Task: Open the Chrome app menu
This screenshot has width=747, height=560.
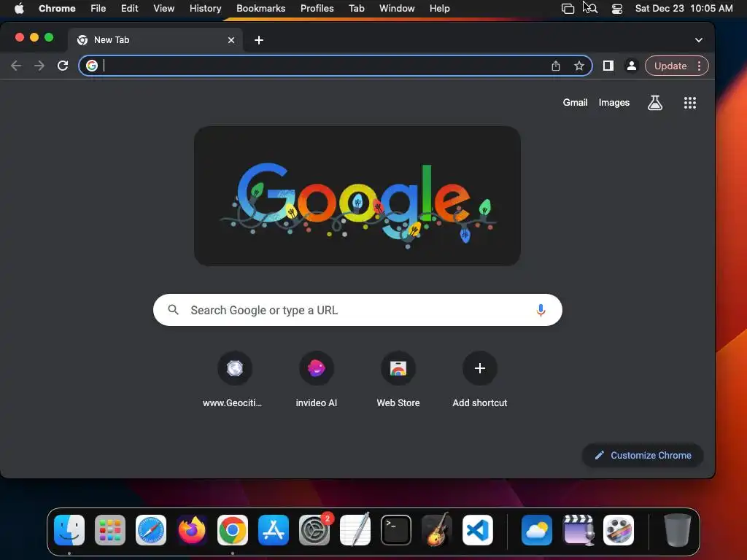Action: click(x=57, y=9)
